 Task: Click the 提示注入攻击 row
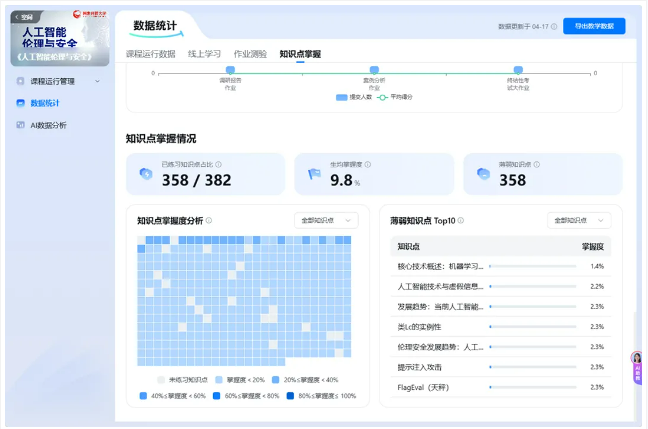pos(500,367)
